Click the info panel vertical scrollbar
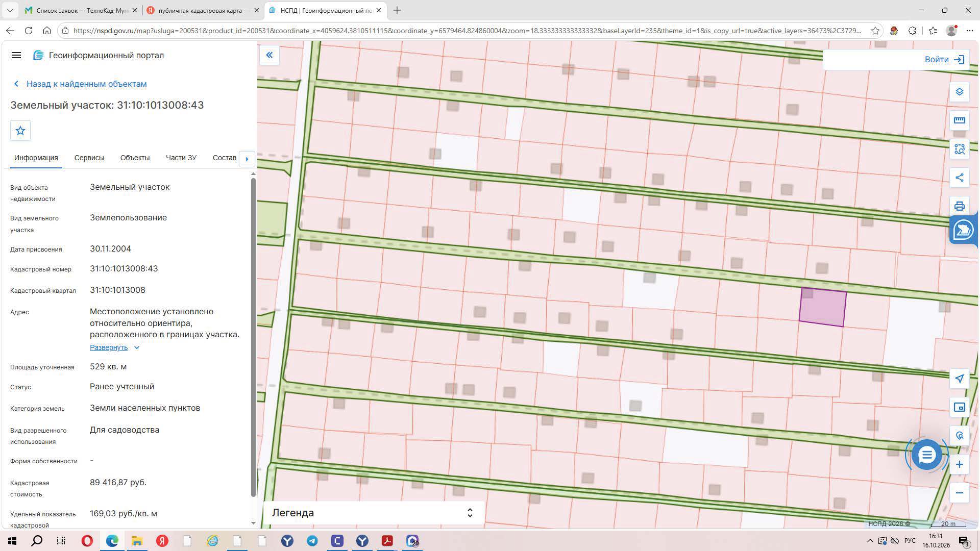This screenshot has height=551, width=980. pyautogui.click(x=253, y=337)
